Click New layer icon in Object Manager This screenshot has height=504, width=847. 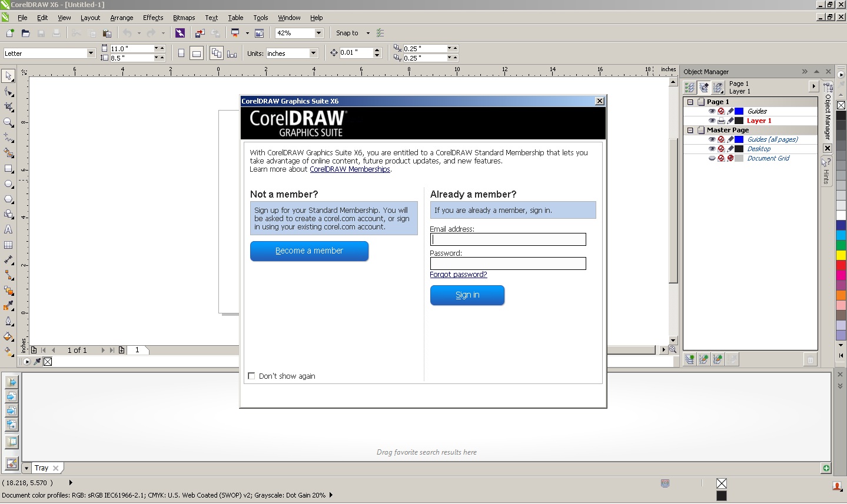[x=689, y=359]
